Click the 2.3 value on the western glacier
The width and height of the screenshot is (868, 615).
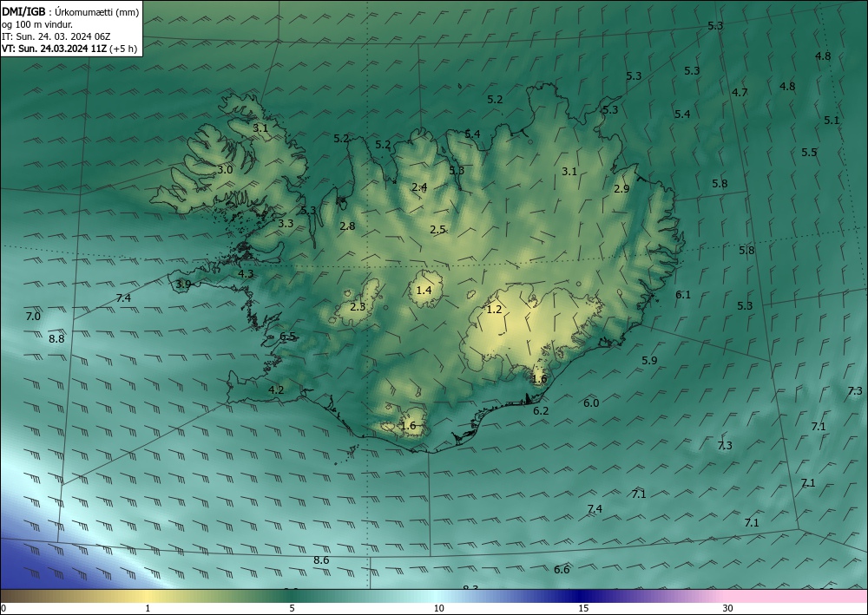coord(358,306)
